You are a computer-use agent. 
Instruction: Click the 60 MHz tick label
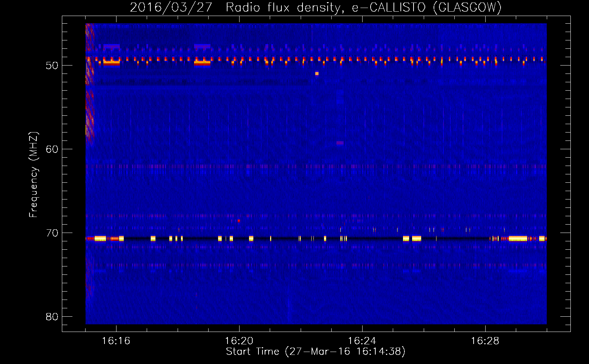[x=52, y=149]
